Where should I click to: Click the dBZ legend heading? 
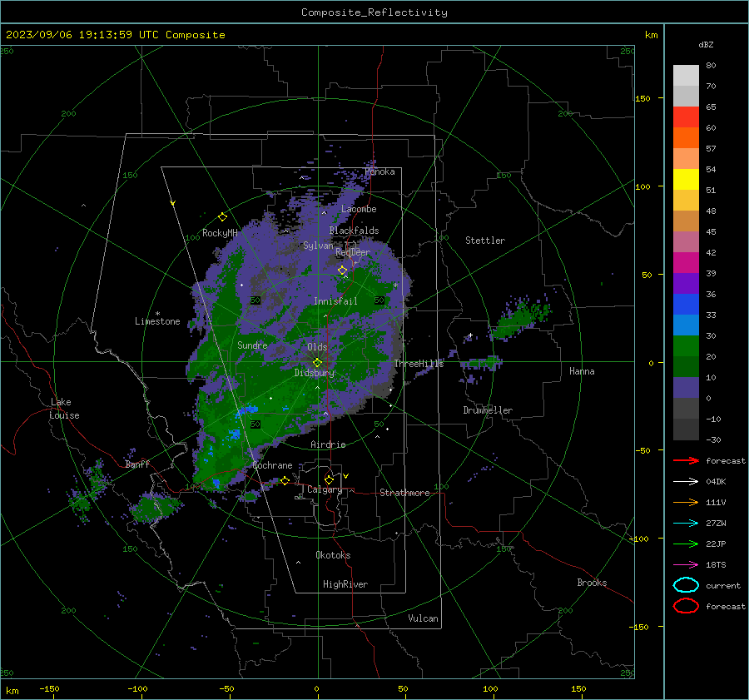click(706, 44)
